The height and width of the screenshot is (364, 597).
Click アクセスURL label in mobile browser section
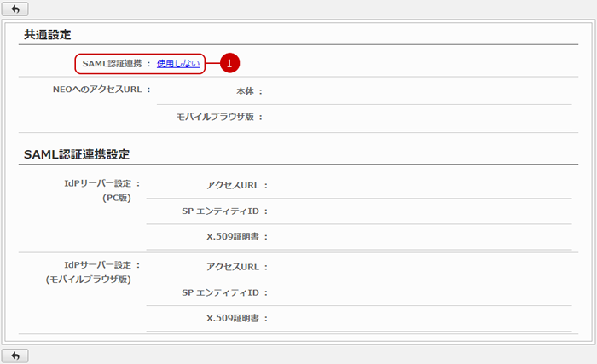[x=236, y=266]
